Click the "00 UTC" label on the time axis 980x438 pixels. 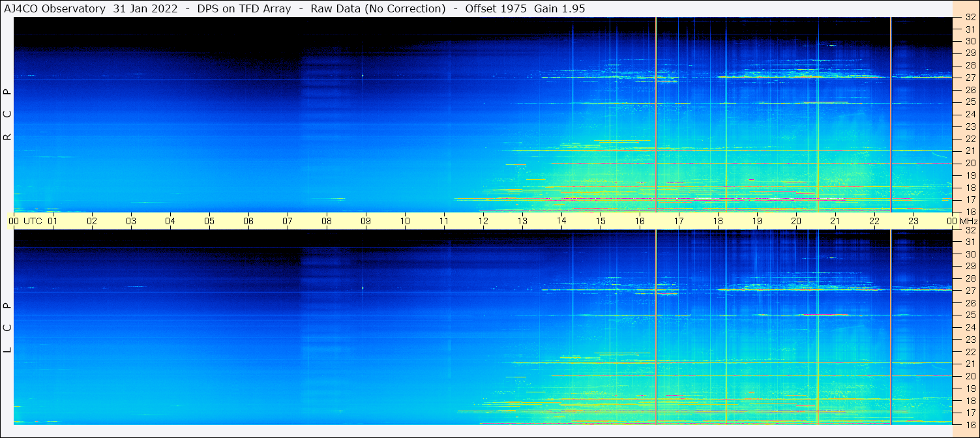(x=25, y=221)
